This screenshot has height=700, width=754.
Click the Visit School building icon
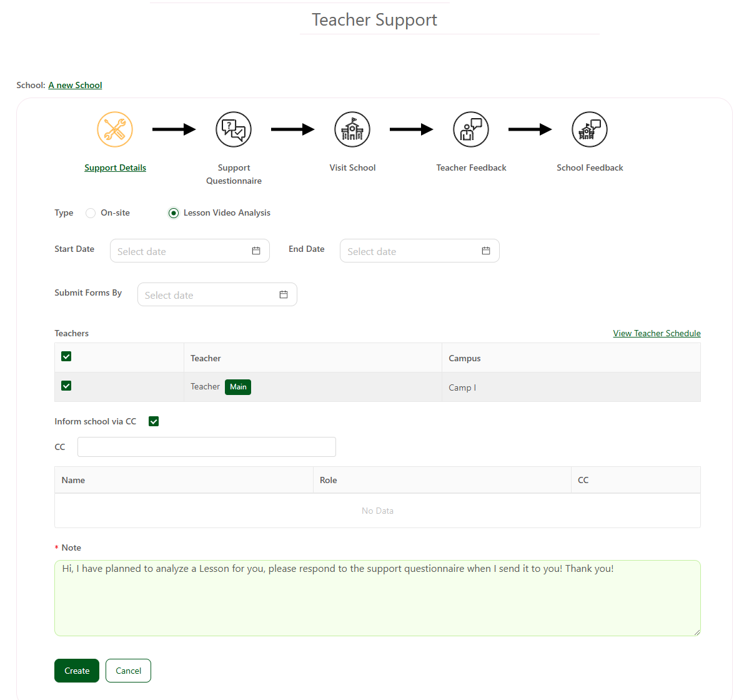(352, 129)
